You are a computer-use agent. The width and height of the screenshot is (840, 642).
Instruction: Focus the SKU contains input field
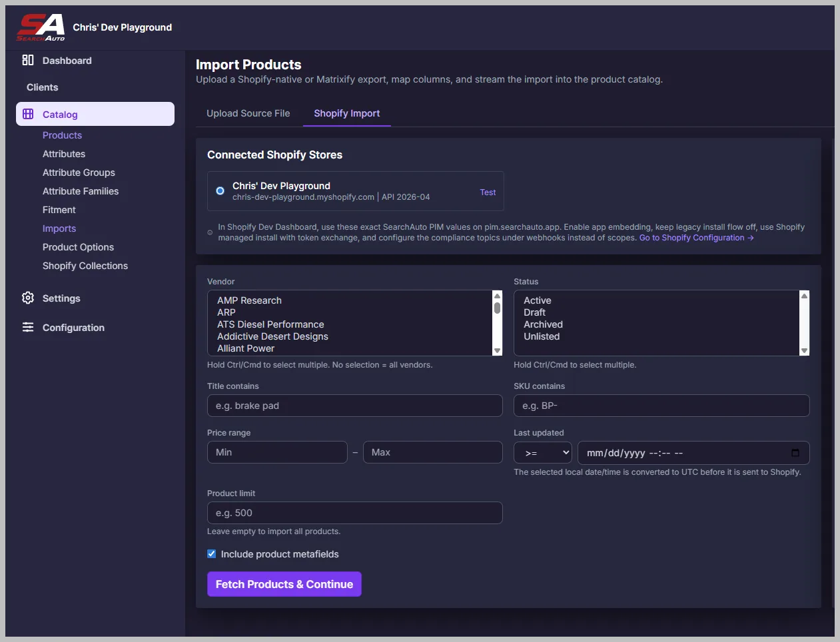661,406
